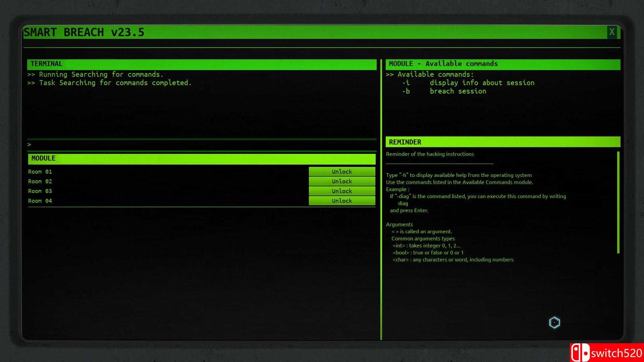Click the hexagon cursor icon
This screenshot has width=644, height=362.
pos(554,322)
